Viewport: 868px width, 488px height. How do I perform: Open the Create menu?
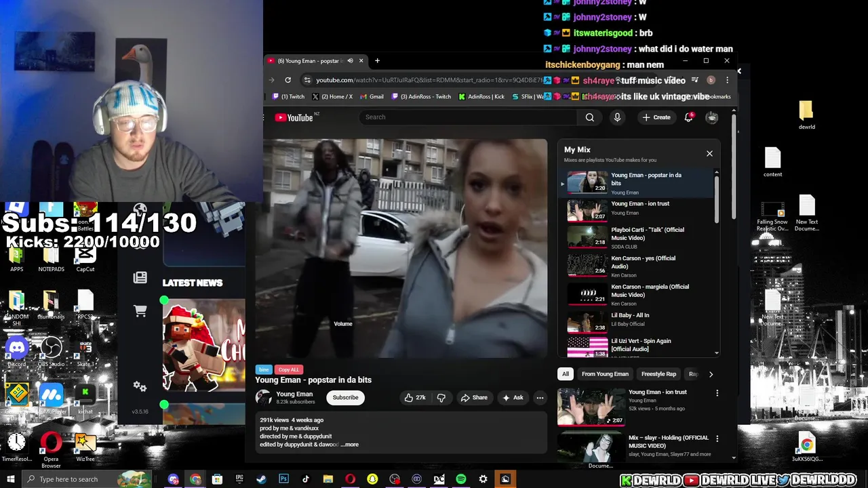(x=656, y=117)
